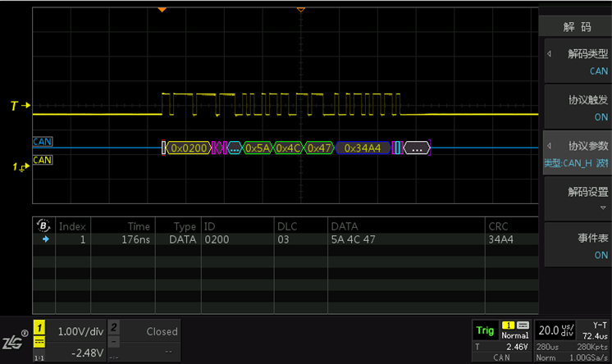Screen dimensions: 612x364
Task: Click the ZLG logo icon
Action: coord(15,340)
